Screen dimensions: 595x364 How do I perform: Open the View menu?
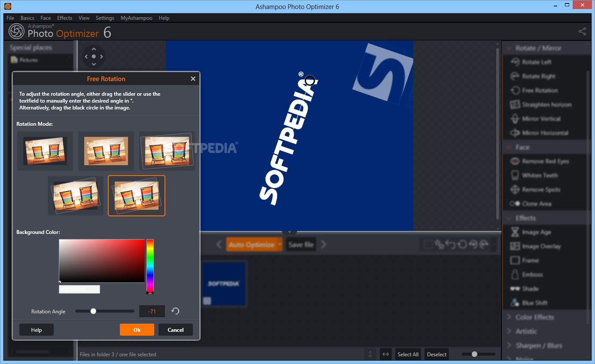click(x=84, y=18)
